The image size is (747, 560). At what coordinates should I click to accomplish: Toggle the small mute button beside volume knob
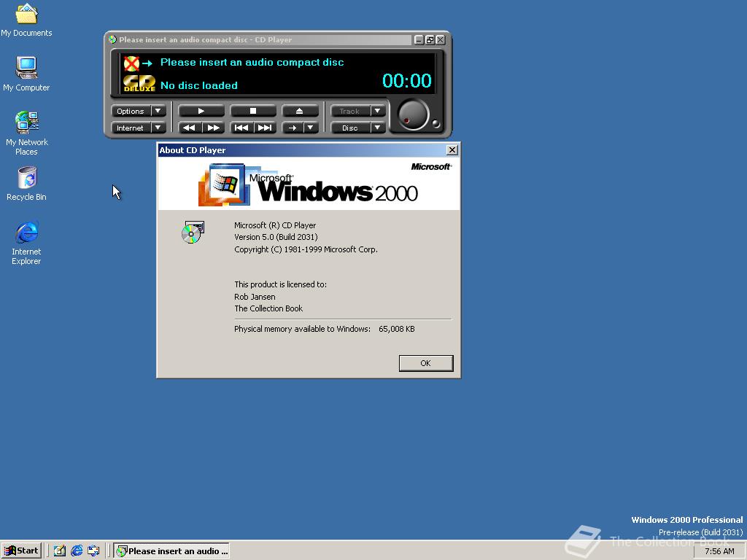436,124
